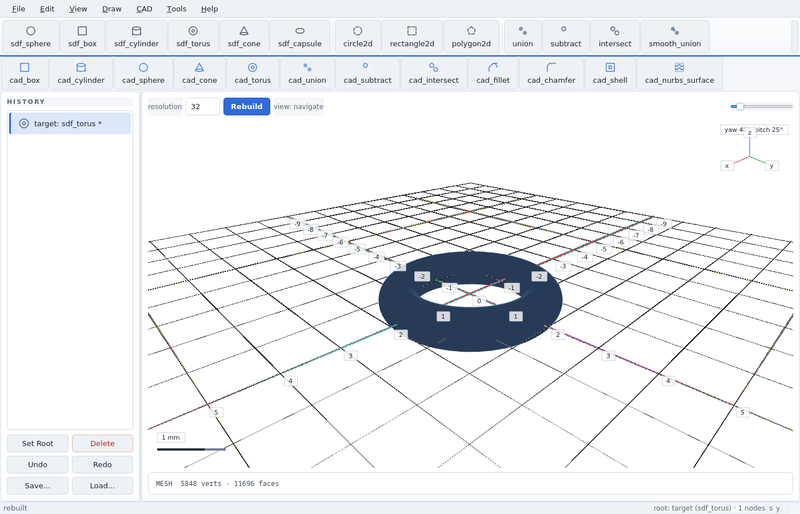The height and width of the screenshot is (514, 800).
Task: Open the Draw menu
Action: click(x=112, y=9)
